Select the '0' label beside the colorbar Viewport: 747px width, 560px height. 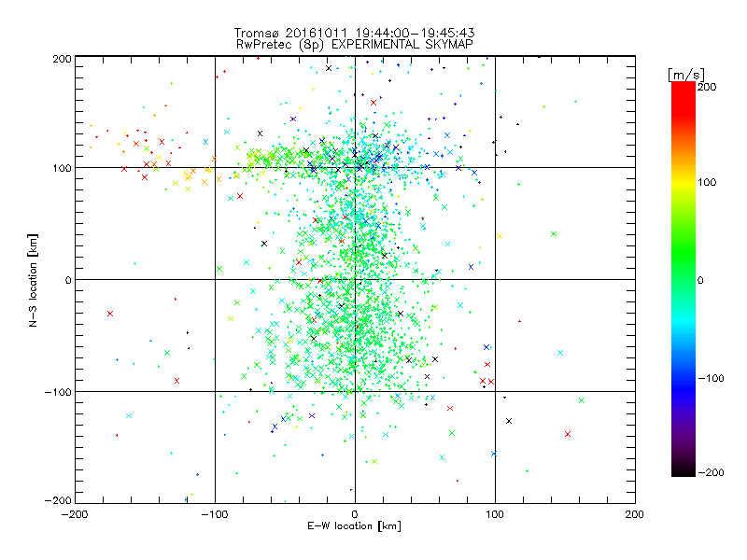pos(700,280)
